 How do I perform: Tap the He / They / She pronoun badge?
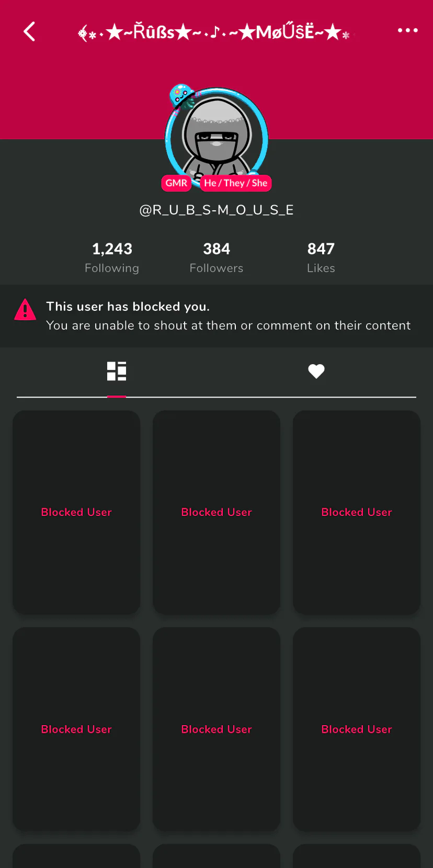[236, 183]
